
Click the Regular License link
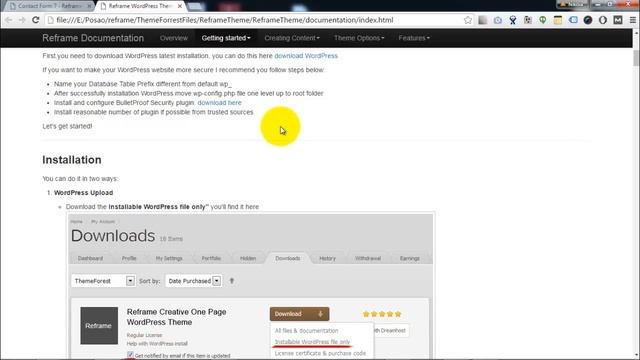pos(144,335)
